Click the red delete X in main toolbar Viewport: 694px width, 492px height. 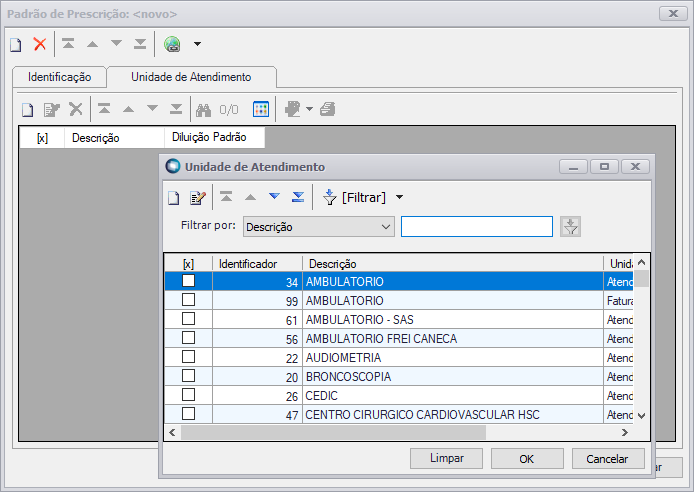[x=40, y=44]
